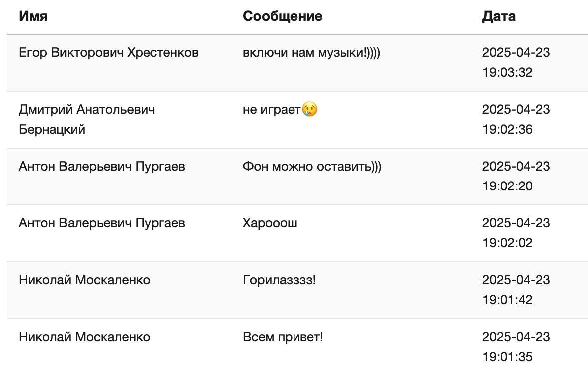Click the timestamp 19:01:42
Viewport: 588px width, 371px height.
[507, 300]
